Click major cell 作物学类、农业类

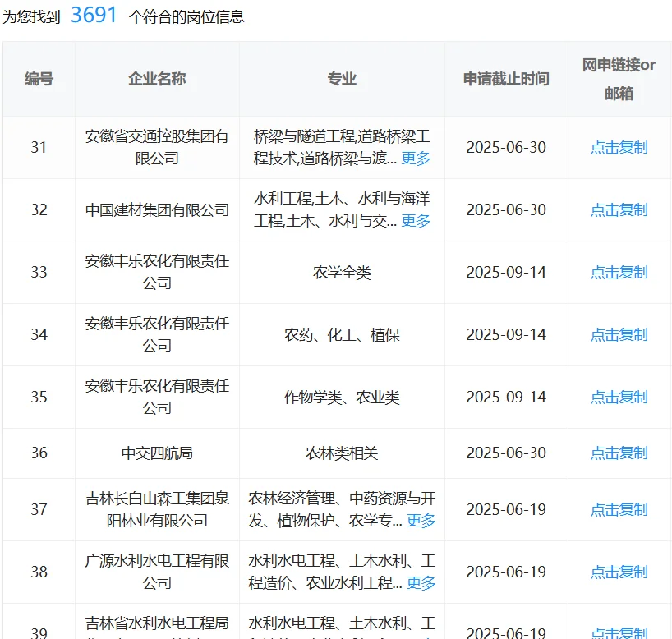click(x=342, y=398)
